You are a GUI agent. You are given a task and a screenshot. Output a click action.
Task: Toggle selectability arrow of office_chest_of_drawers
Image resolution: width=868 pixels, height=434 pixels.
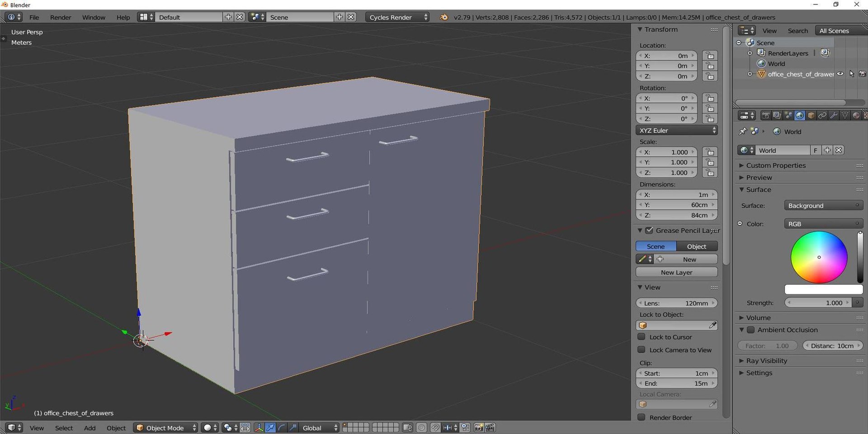click(x=852, y=74)
